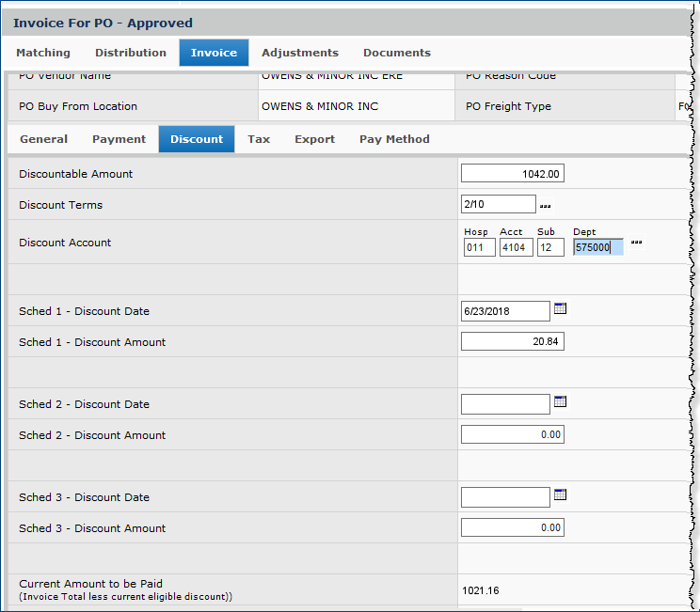Click the Hosp account field
700x612 pixels.
(x=479, y=247)
